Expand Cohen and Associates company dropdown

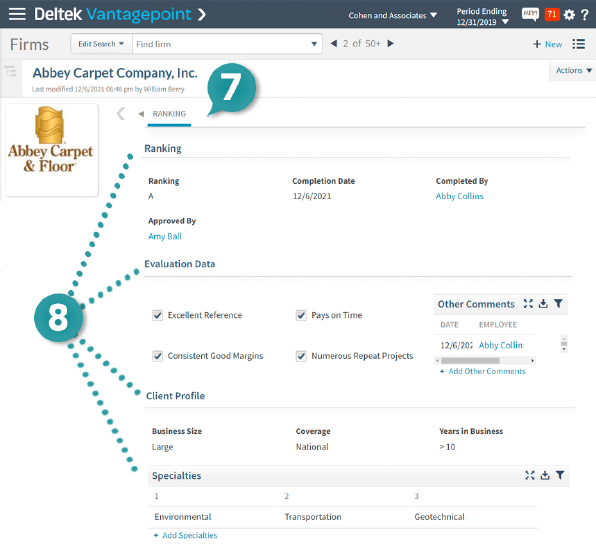pyautogui.click(x=393, y=16)
